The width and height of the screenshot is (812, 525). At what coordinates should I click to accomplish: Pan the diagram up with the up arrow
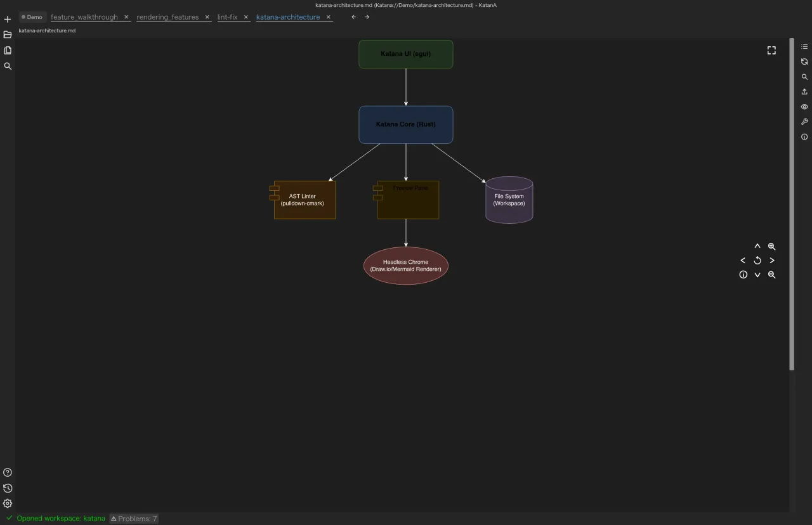757,246
